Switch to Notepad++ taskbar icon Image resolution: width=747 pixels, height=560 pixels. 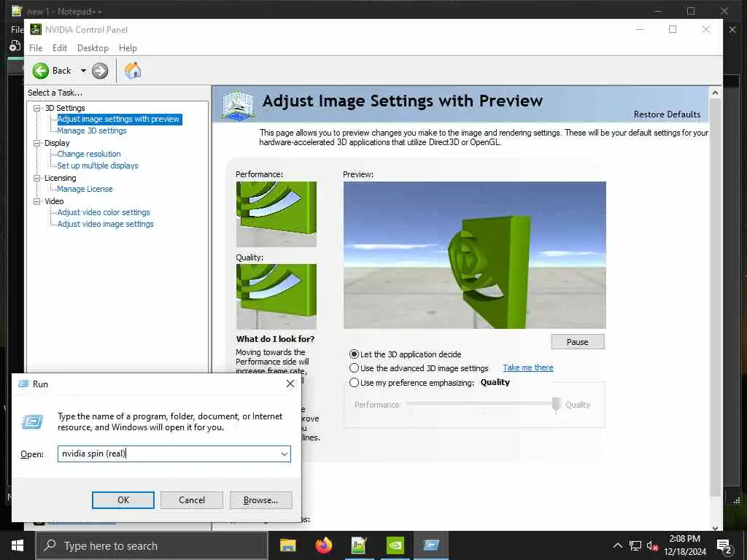pos(359,545)
